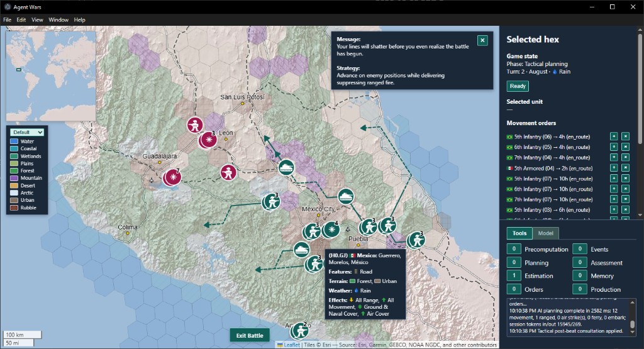This screenshot has height=349, width=644.
Task: Select the red artillery stack of 7 near Guadalajara
Action: click(172, 177)
